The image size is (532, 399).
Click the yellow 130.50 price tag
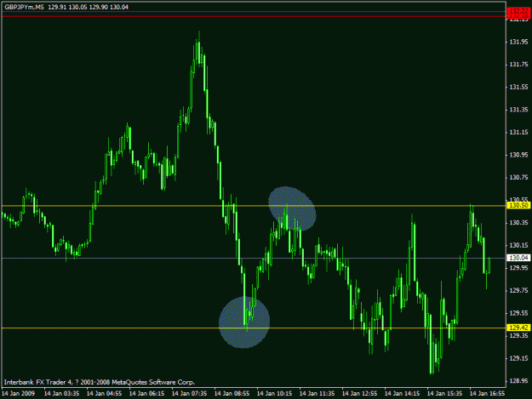pyautogui.click(x=518, y=205)
